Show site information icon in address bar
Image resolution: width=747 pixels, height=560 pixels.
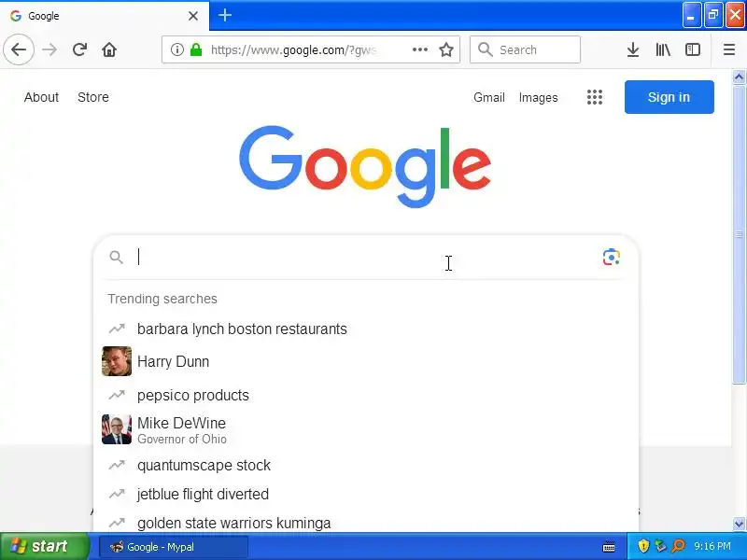[x=176, y=49]
